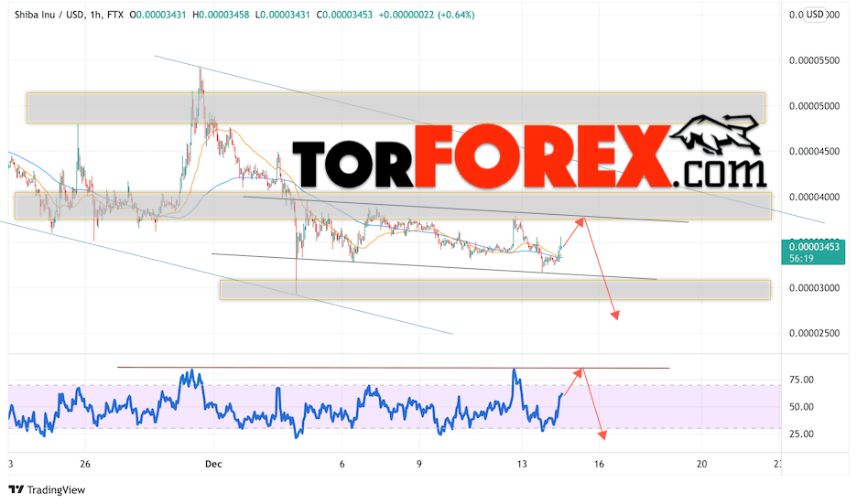Select the Shiba Inu / USD symbol title
The image size is (857, 504).
tap(49, 16)
